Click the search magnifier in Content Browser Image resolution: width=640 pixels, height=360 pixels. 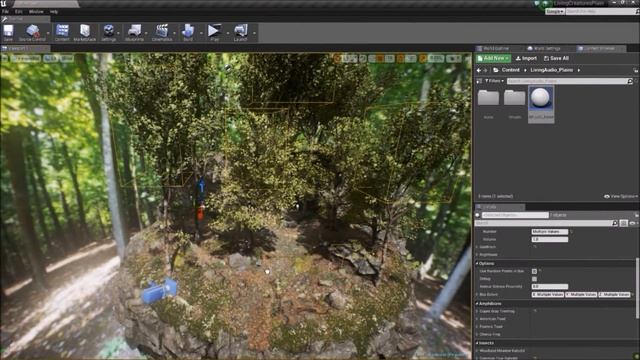[630, 81]
